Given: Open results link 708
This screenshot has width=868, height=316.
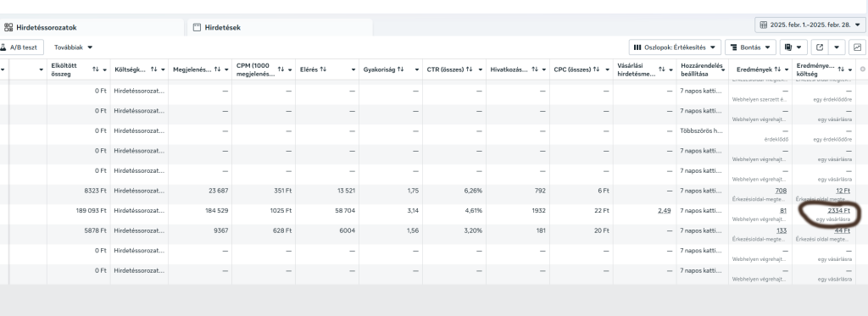Looking at the screenshot, I should click(781, 191).
